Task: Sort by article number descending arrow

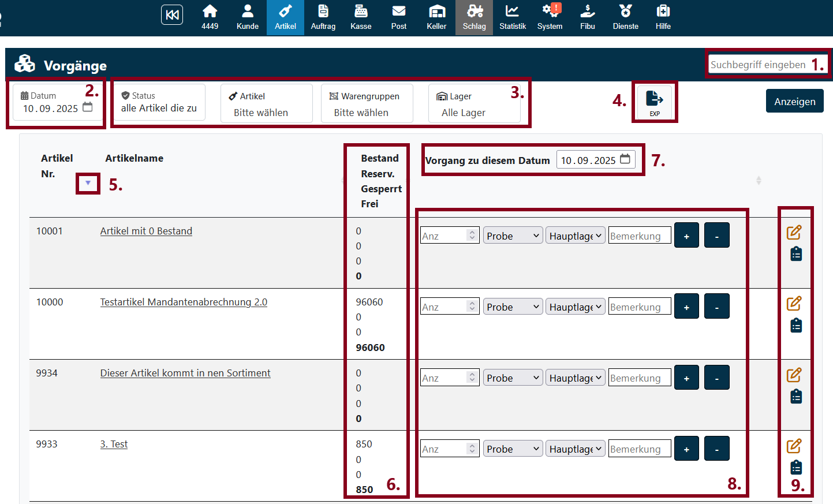Action: tap(88, 183)
